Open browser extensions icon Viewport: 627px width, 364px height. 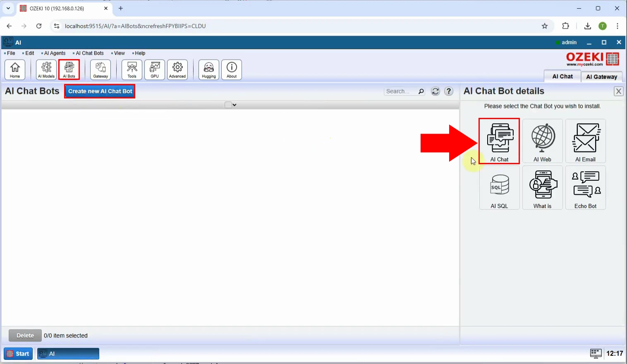pyautogui.click(x=565, y=26)
